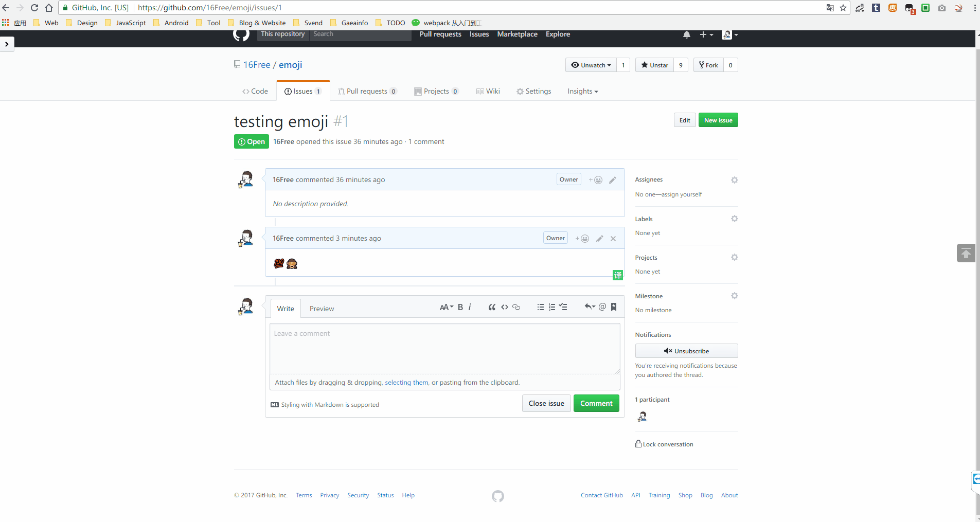Edit the issue title
The image size is (980, 522).
(x=685, y=120)
